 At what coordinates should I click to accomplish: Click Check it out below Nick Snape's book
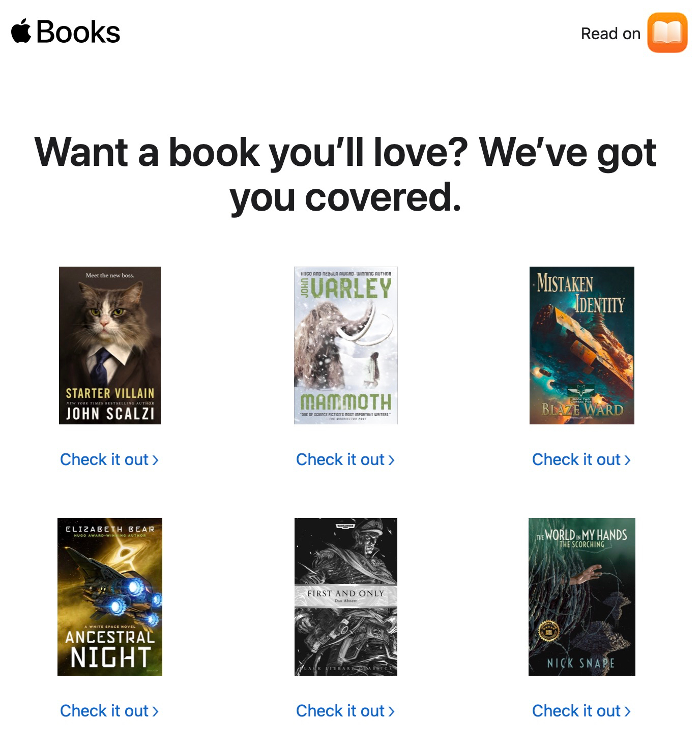point(581,711)
